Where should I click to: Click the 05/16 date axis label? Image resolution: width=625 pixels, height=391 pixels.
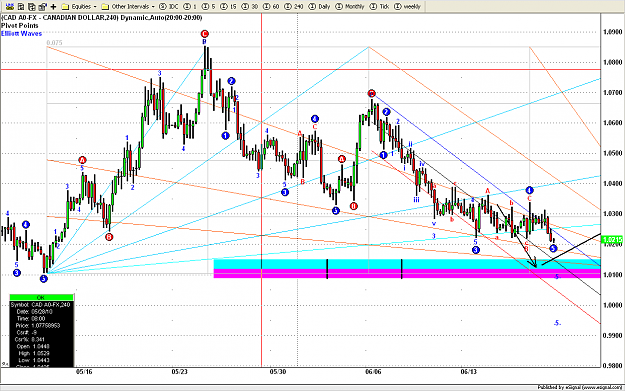coord(84,371)
